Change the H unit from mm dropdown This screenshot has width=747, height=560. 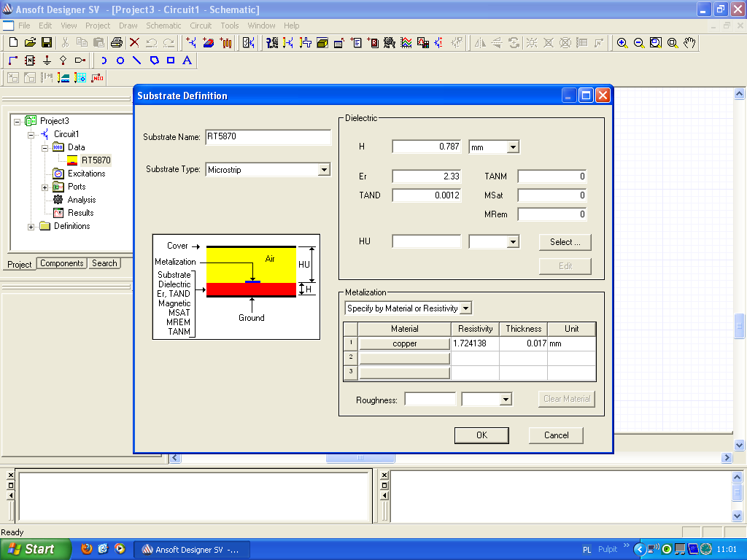tap(513, 147)
